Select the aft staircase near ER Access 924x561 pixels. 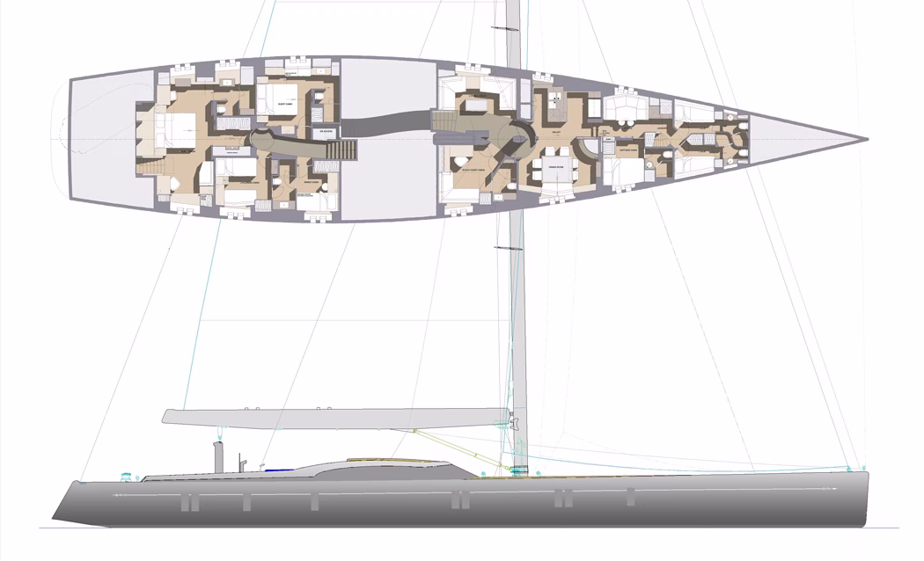point(340,149)
